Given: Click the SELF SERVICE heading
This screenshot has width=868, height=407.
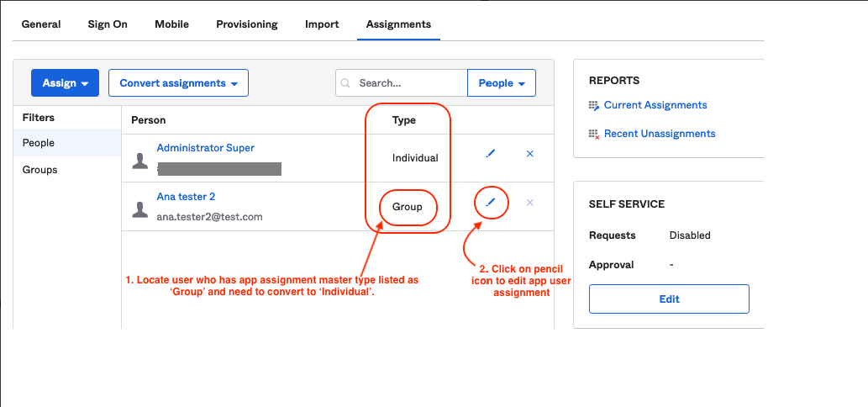Looking at the screenshot, I should pyautogui.click(x=627, y=204).
